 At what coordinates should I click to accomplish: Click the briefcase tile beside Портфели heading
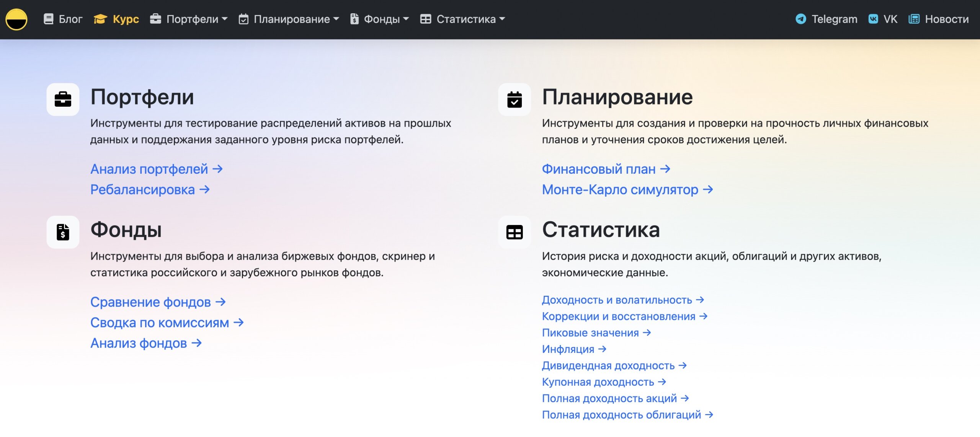(63, 99)
